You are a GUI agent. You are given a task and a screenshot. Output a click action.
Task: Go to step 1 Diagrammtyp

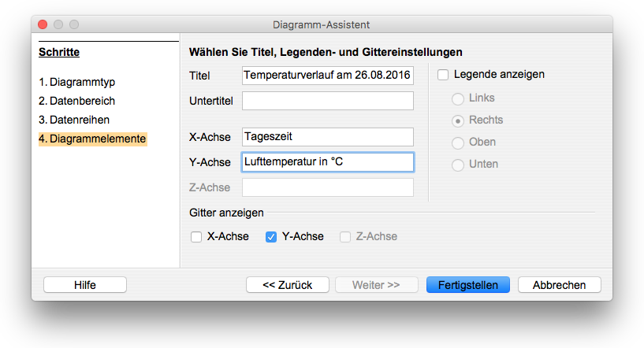[81, 82]
